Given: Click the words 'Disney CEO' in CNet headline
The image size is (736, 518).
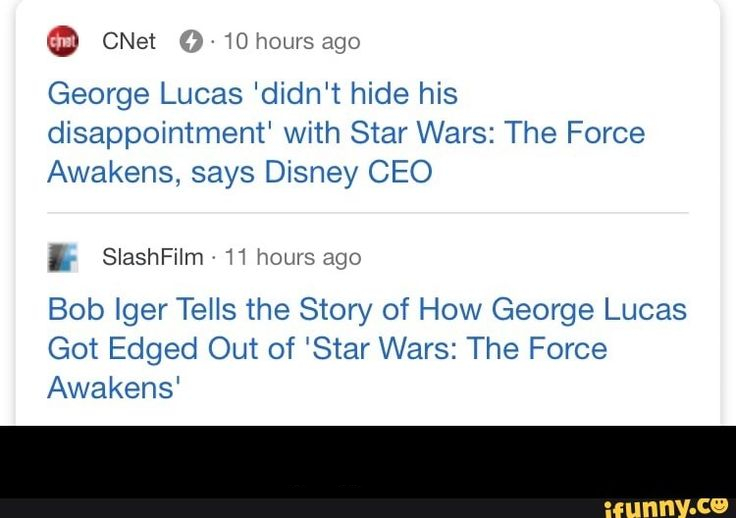Looking at the screenshot, I should pyautogui.click(x=348, y=172).
